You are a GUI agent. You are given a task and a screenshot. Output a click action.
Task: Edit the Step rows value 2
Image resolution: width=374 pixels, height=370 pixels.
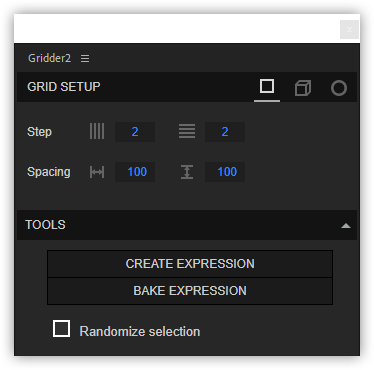tap(225, 132)
